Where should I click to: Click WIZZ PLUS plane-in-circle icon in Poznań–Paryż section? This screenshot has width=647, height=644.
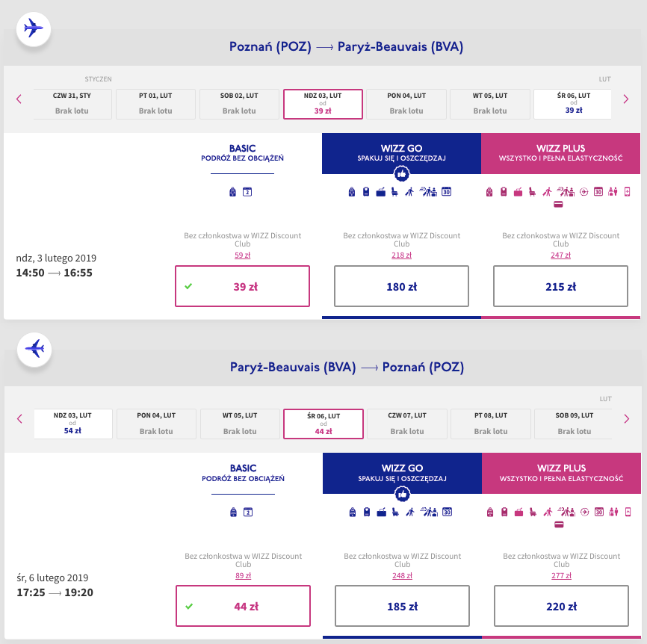[583, 192]
